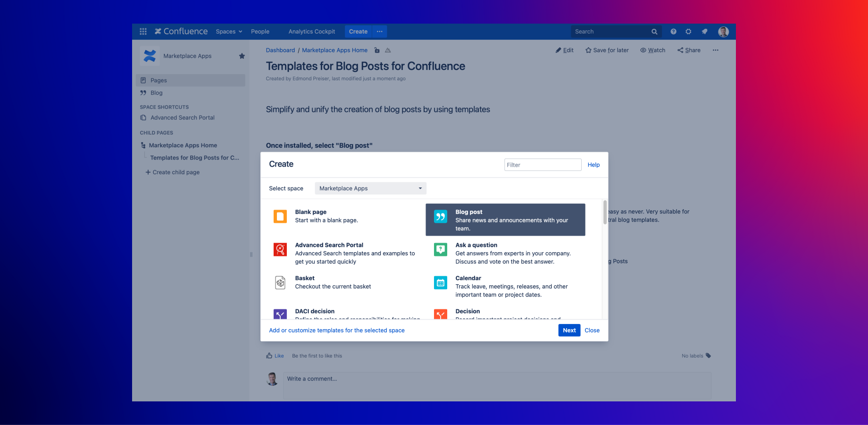Click the labels tag icon
868x425 pixels.
(x=708, y=356)
